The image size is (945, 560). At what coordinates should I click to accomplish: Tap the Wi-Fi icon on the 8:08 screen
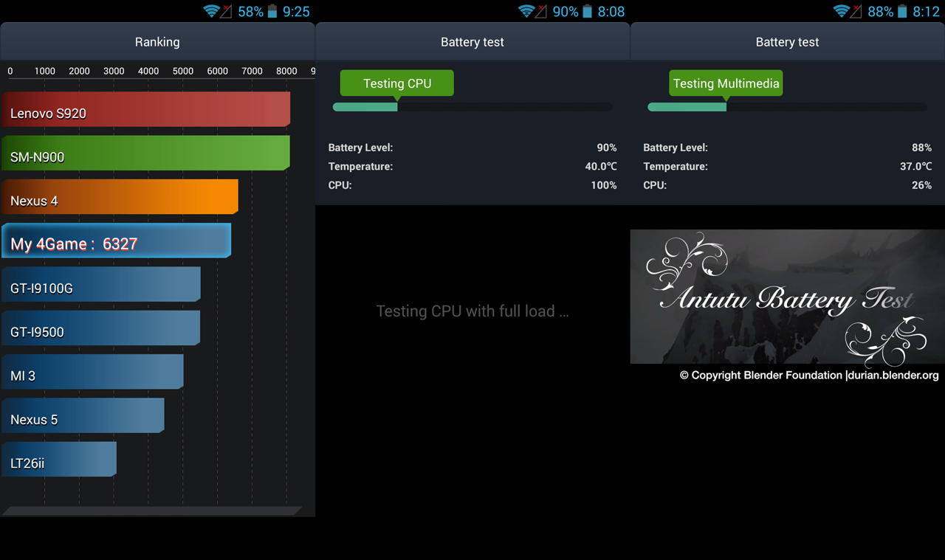526,11
